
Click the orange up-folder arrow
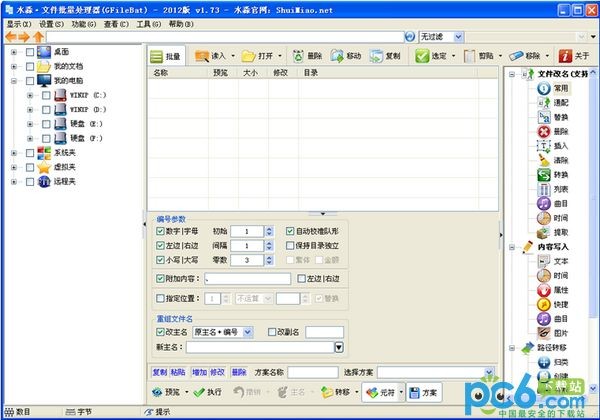(39, 37)
